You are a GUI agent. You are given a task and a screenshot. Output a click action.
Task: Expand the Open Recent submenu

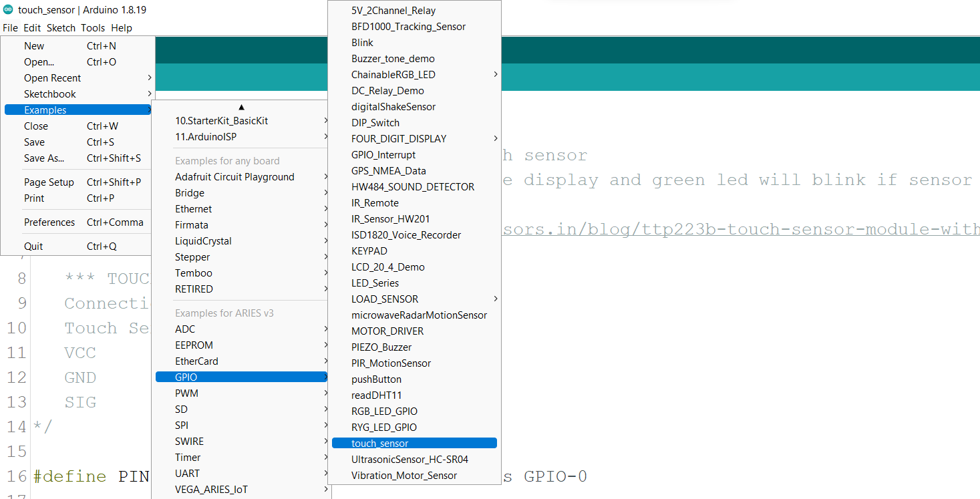pyautogui.click(x=52, y=77)
